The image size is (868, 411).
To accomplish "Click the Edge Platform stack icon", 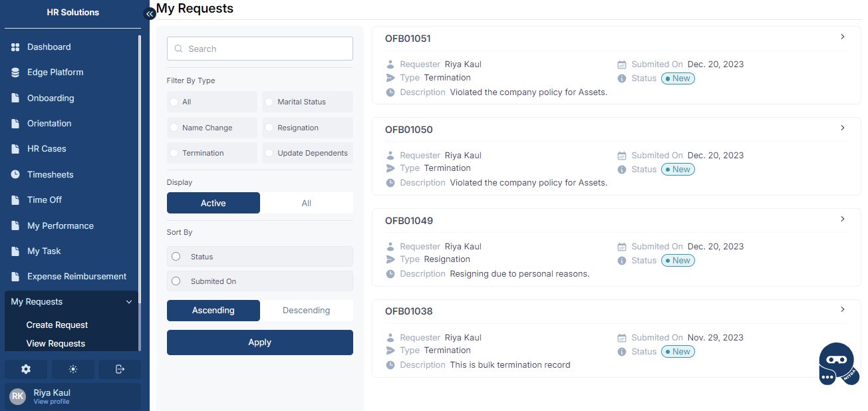I will pos(15,72).
